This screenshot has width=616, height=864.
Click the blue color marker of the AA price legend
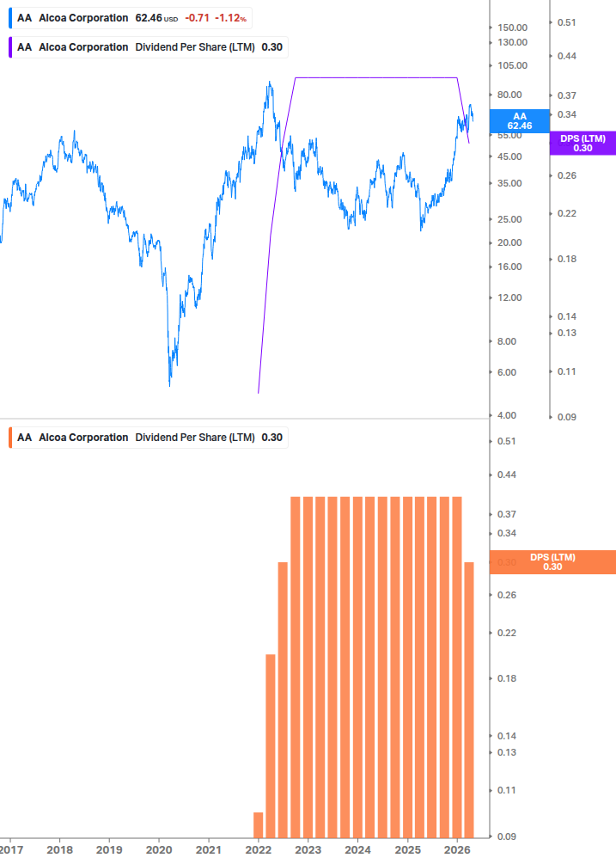[10, 18]
